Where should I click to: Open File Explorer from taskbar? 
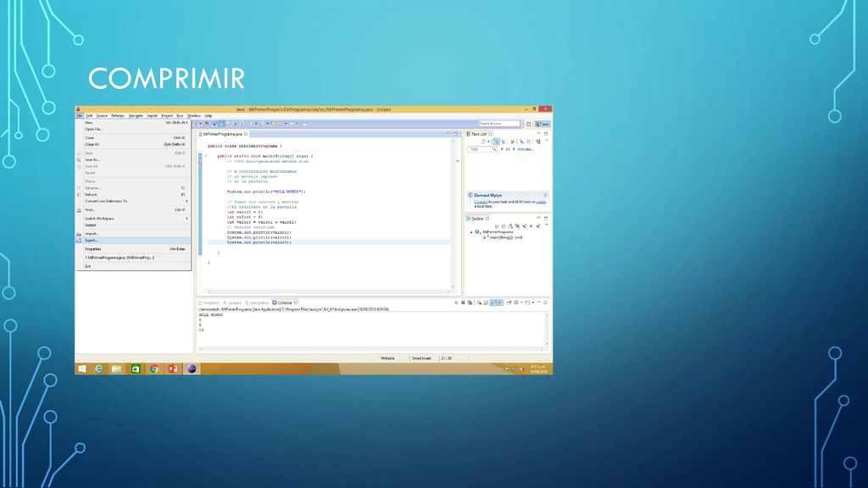(116, 369)
